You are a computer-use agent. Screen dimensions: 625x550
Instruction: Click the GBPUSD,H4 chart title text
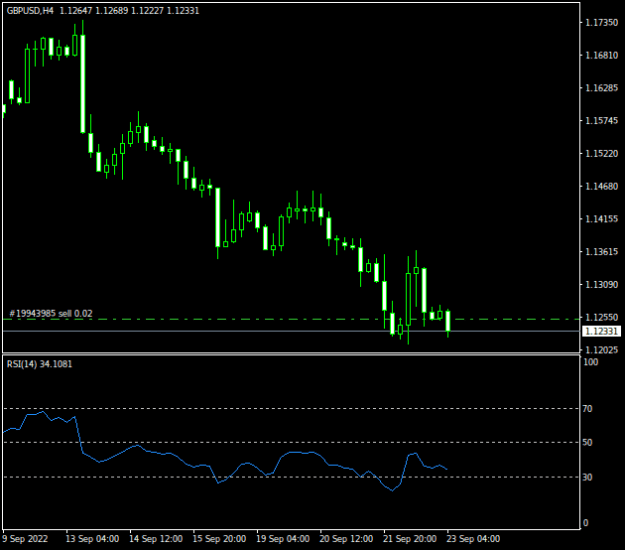[x=30, y=11]
